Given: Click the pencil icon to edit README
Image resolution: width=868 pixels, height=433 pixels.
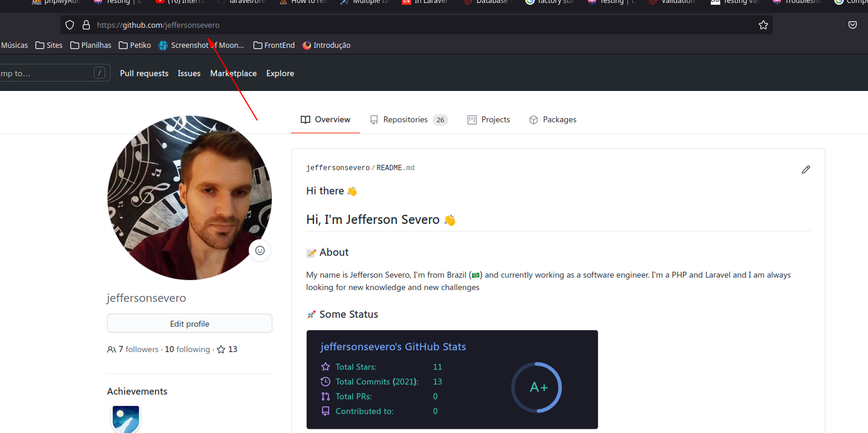Looking at the screenshot, I should [x=806, y=170].
